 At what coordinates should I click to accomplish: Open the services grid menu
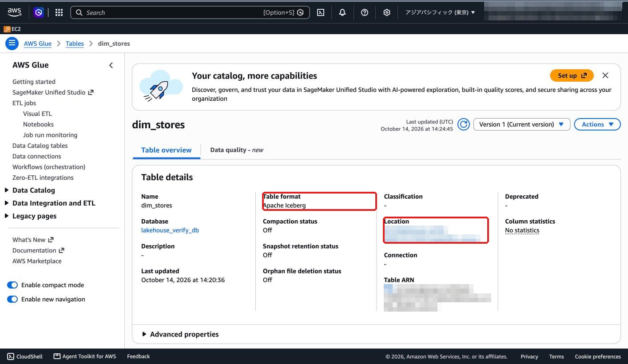59,12
